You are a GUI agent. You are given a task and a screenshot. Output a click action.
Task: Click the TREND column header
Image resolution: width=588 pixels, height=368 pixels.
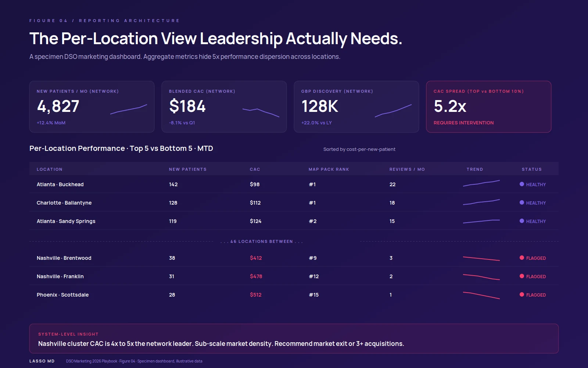click(x=475, y=169)
